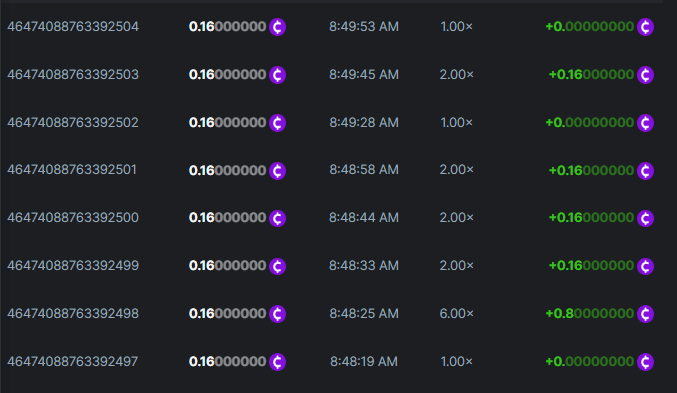Viewport: 677px width, 393px height.
Task: Click the coin icon beside the 8:48:19 AM bet amount
Action: click(277, 361)
